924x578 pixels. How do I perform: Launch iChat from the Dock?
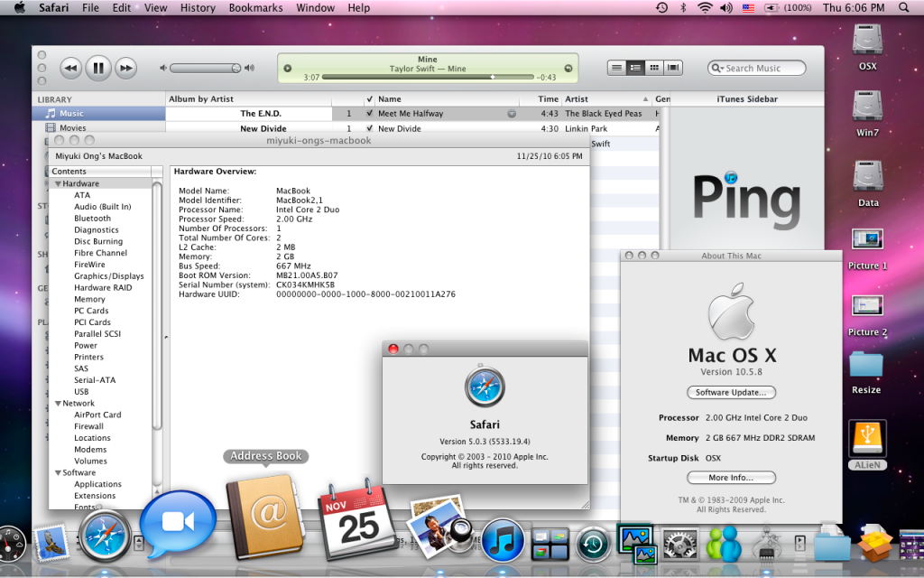click(x=178, y=525)
